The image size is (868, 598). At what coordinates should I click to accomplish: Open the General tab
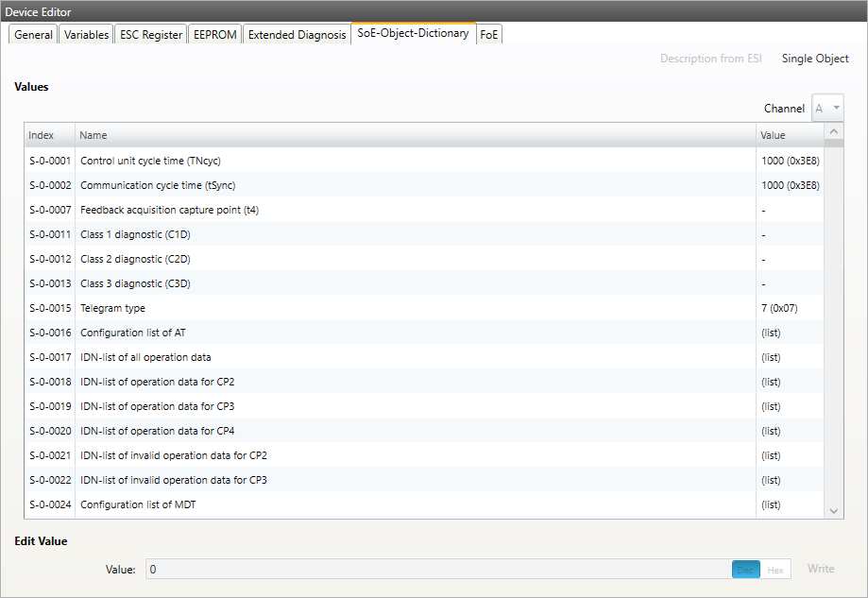[33, 35]
